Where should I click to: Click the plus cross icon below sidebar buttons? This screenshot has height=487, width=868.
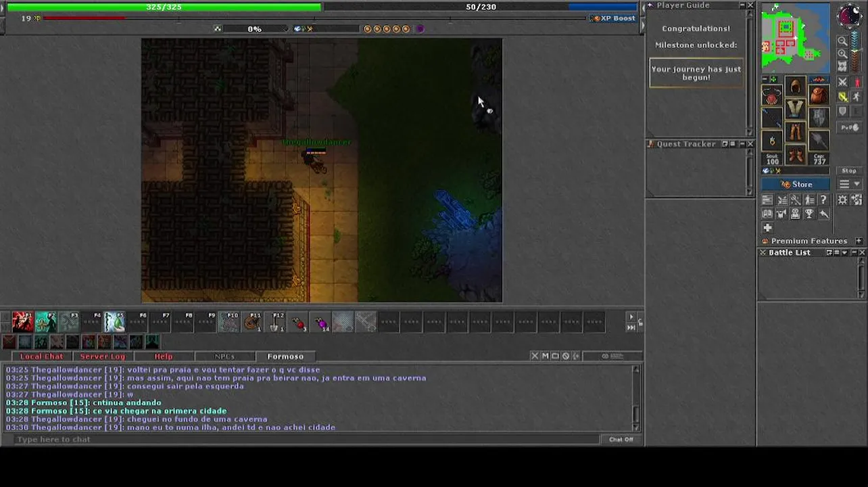(x=767, y=228)
